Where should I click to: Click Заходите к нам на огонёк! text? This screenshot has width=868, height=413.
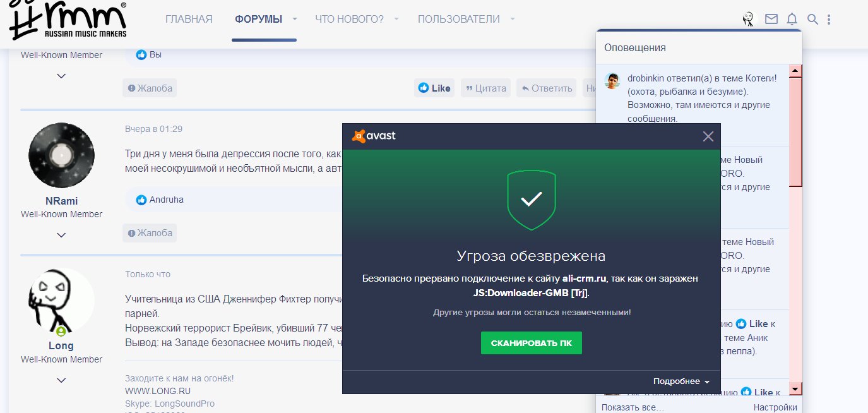coord(179,378)
